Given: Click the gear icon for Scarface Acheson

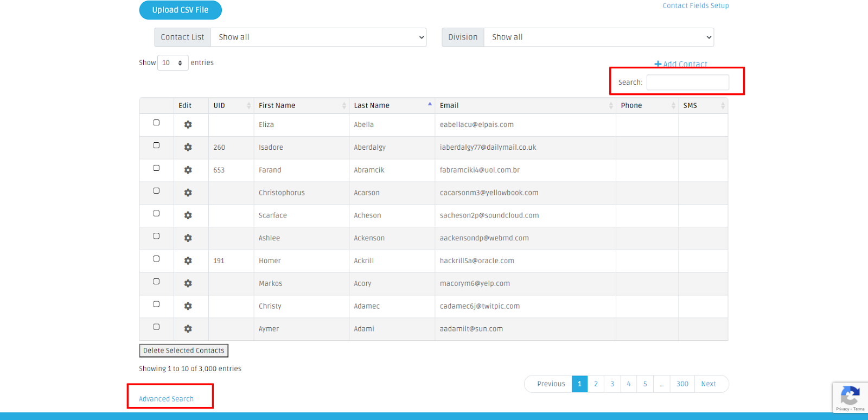Looking at the screenshot, I should click(188, 215).
